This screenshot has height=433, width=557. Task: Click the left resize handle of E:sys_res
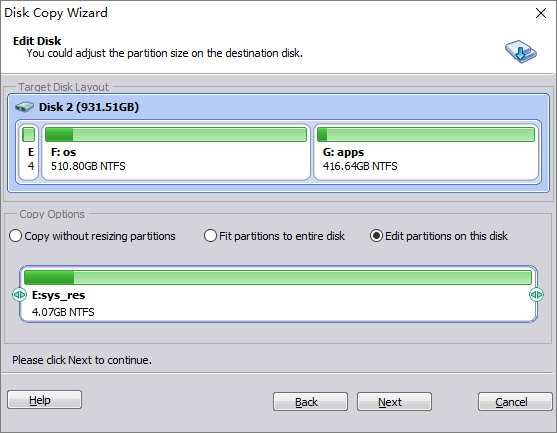[x=19, y=294]
